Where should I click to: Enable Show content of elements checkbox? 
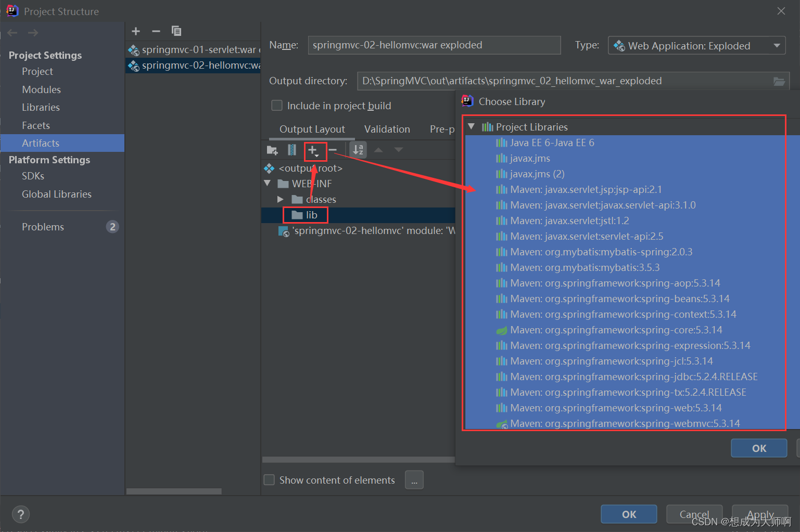[269, 480]
